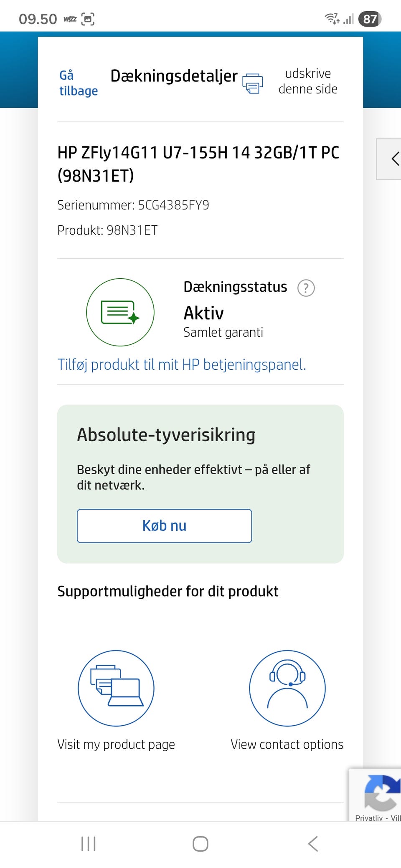This screenshot has width=401, height=868.
Task: Tap the Absolute-tyverisikring heading
Action: point(166,435)
